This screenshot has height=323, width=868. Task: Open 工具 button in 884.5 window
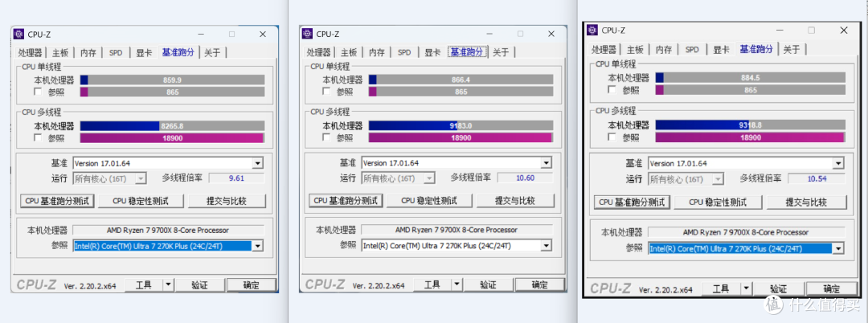(721, 288)
